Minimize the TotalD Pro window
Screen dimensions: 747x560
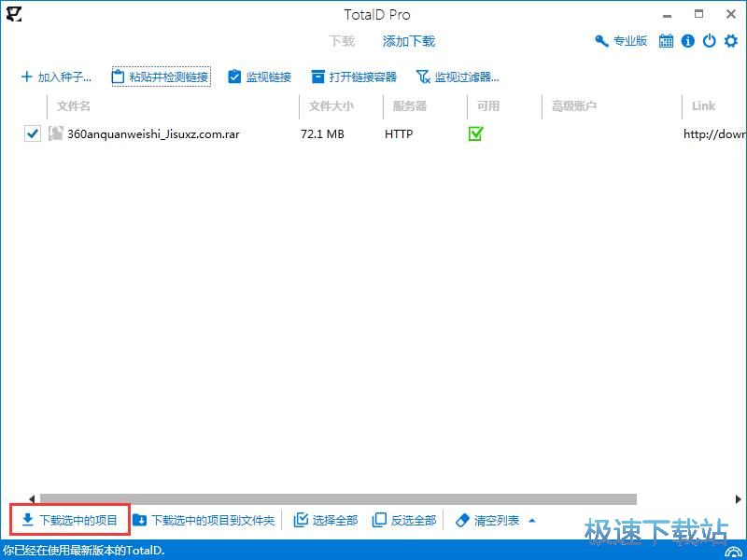[x=668, y=15]
